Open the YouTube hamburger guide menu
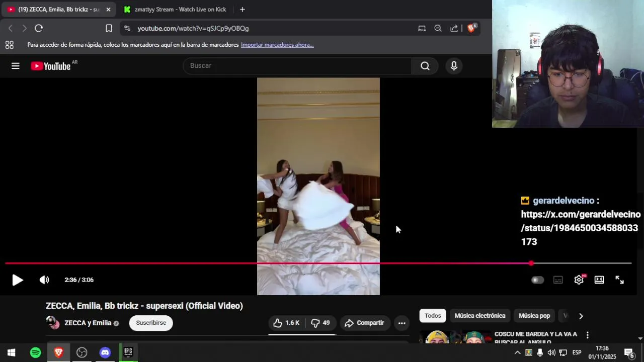Viewport: 644px width, 362px height. click(16, 66)
